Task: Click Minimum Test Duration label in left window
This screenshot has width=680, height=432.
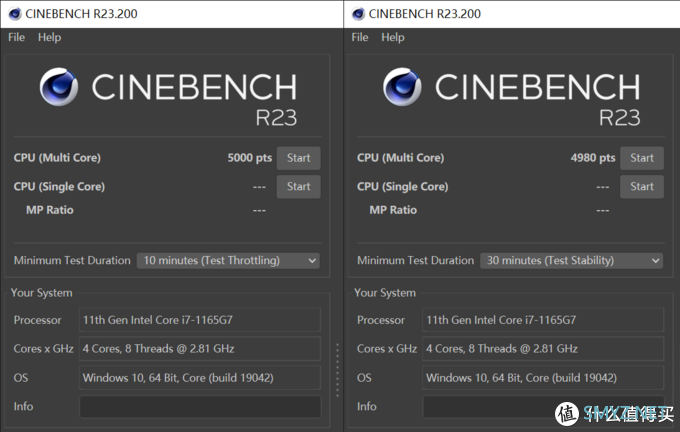Action: click(72, 261)
